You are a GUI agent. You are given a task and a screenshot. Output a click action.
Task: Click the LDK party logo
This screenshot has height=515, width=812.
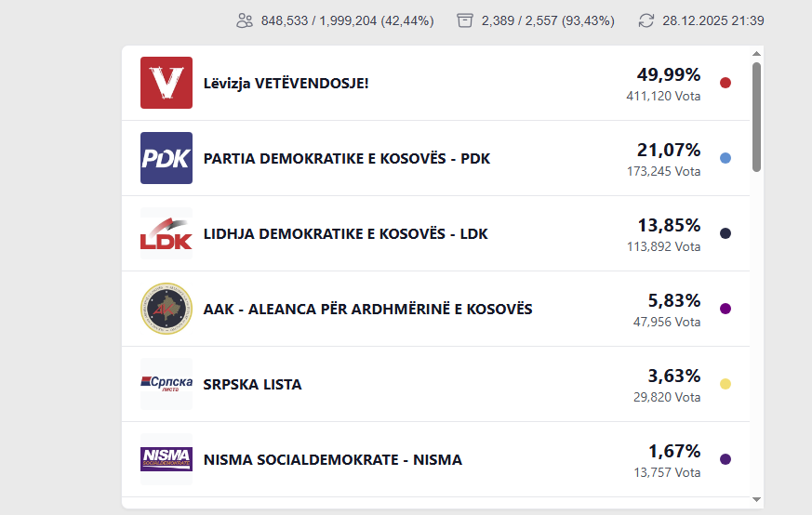point(166,233)
